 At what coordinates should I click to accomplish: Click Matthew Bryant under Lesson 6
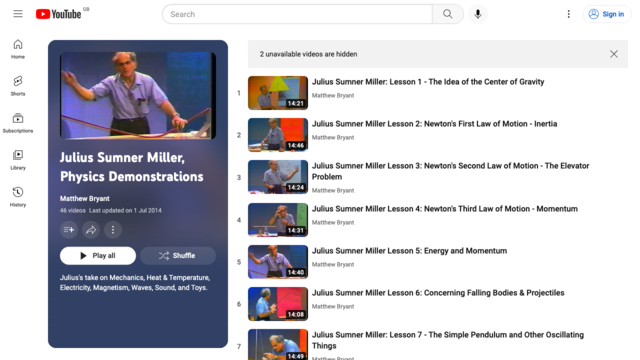[333, 307]
